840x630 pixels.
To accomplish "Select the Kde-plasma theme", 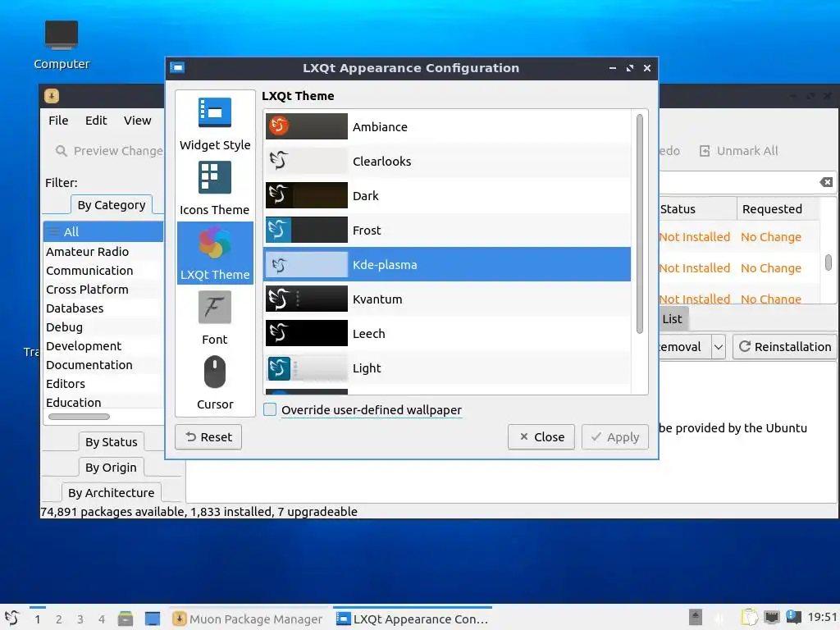I will tap(447, 265).
